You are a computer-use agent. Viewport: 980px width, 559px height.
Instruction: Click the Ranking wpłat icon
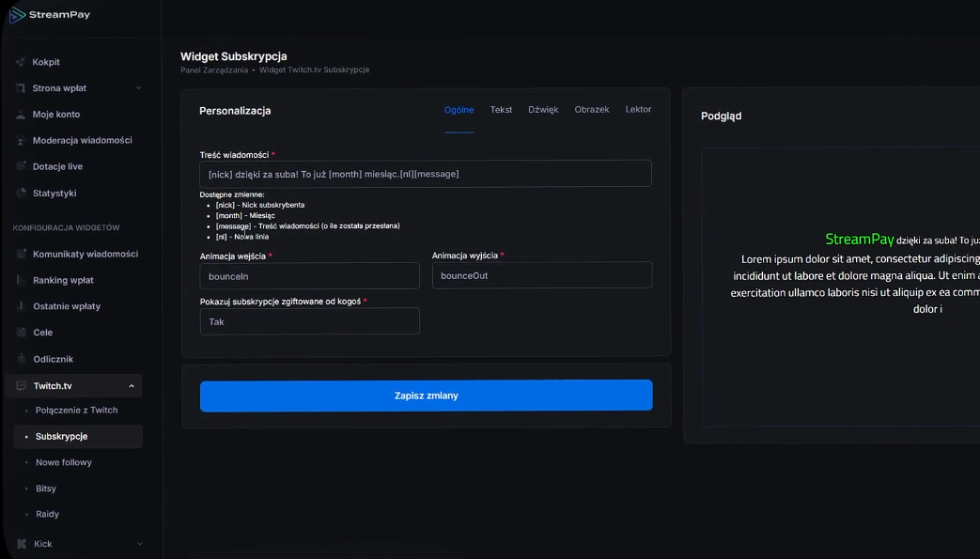(x=21, y=280)
